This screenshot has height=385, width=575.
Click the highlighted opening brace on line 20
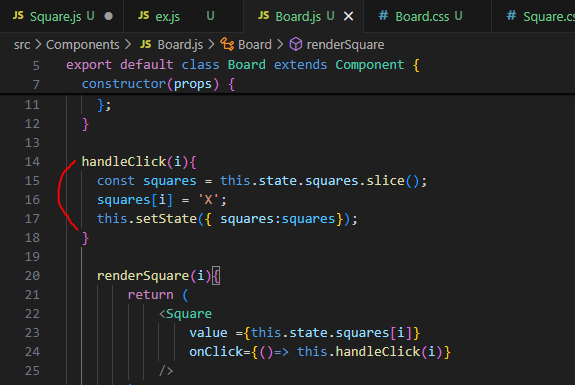[x=216, y=276]
